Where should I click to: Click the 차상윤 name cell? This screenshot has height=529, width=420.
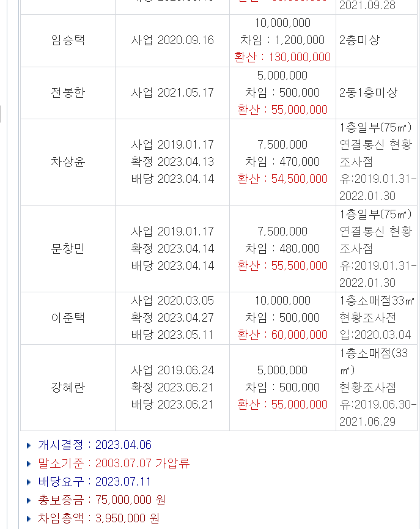68,162
